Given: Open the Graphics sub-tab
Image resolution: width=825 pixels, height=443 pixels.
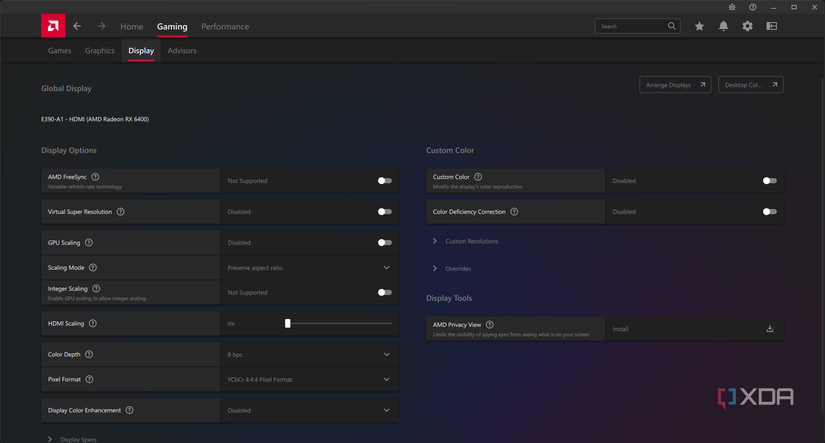Looking at the screenshot, I should click(x=100, y=50).
